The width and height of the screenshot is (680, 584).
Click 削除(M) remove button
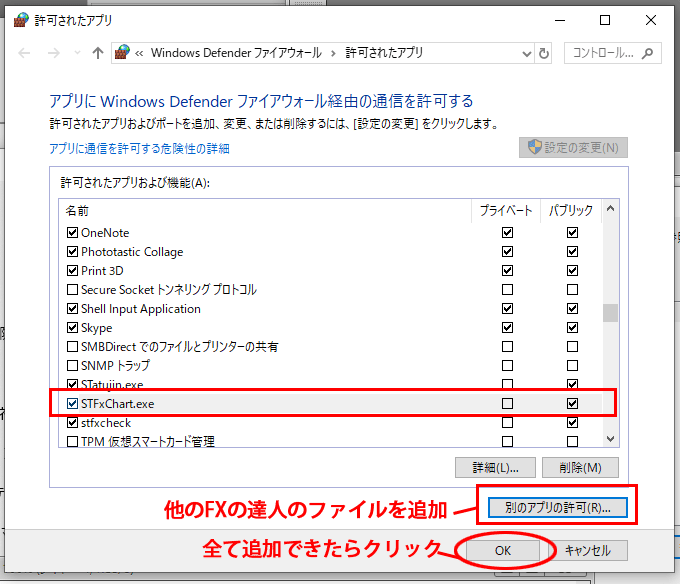point(580,467)
